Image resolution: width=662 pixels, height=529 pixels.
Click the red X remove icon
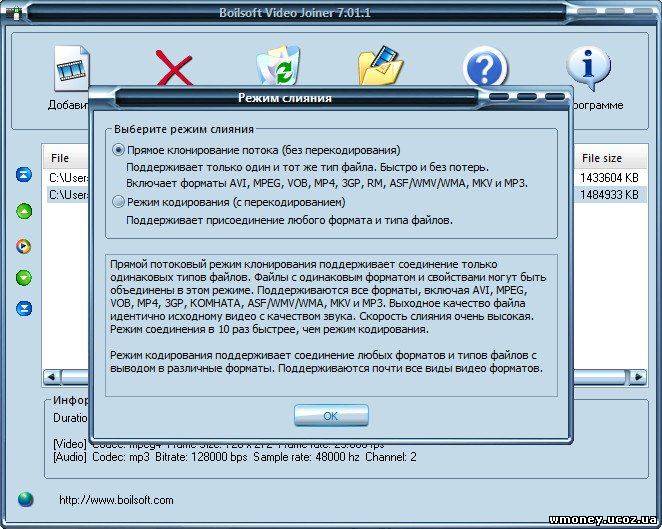[x=174, y=68]
